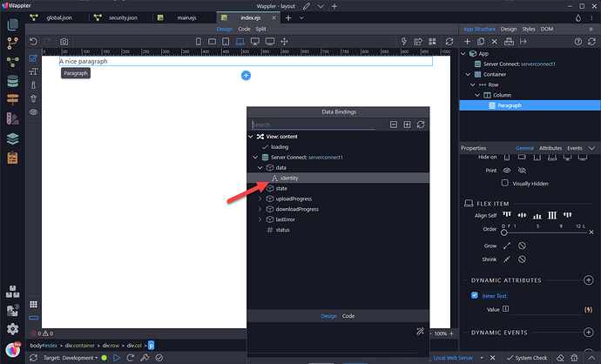Switch to the global.json tab

[x=58, y=17]
